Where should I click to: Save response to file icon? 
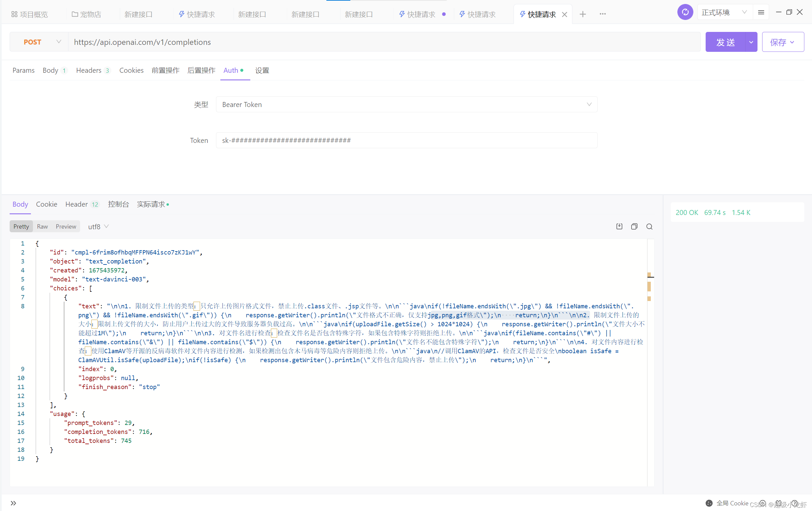coord(619,227)
